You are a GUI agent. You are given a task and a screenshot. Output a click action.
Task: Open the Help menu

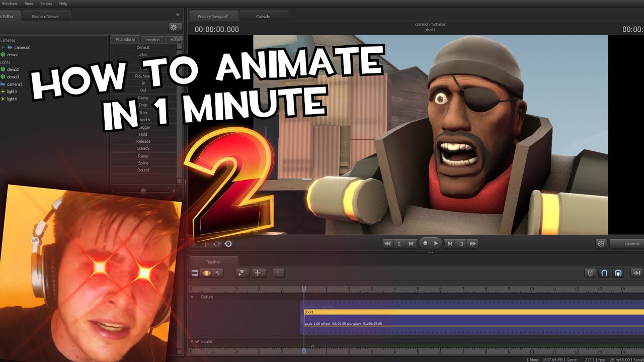(63, 4)
